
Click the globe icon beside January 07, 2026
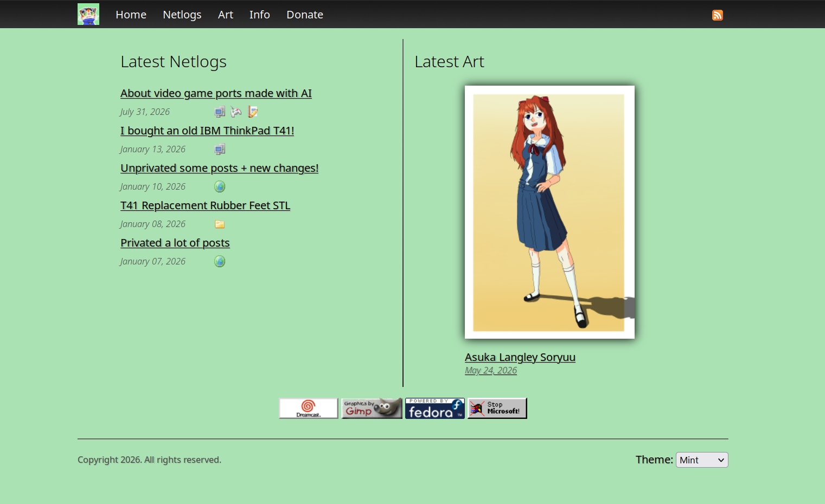pos(220,262)
